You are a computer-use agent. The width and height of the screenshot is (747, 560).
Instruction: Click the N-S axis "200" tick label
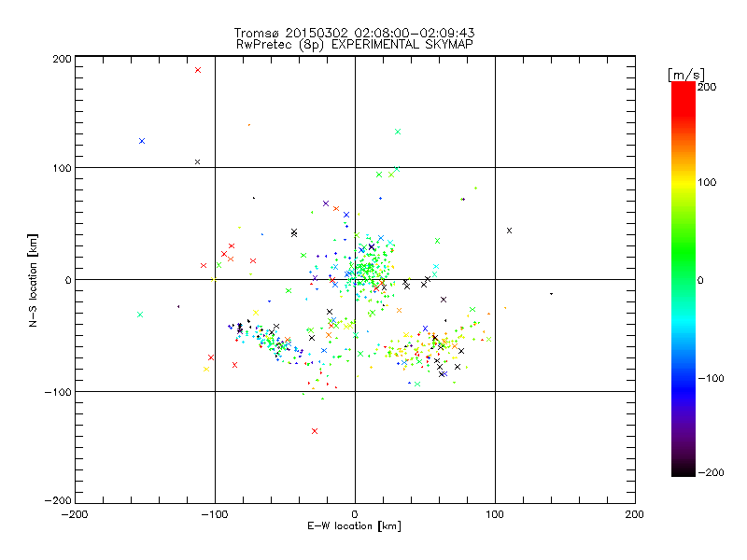click(x=62, y=59)
